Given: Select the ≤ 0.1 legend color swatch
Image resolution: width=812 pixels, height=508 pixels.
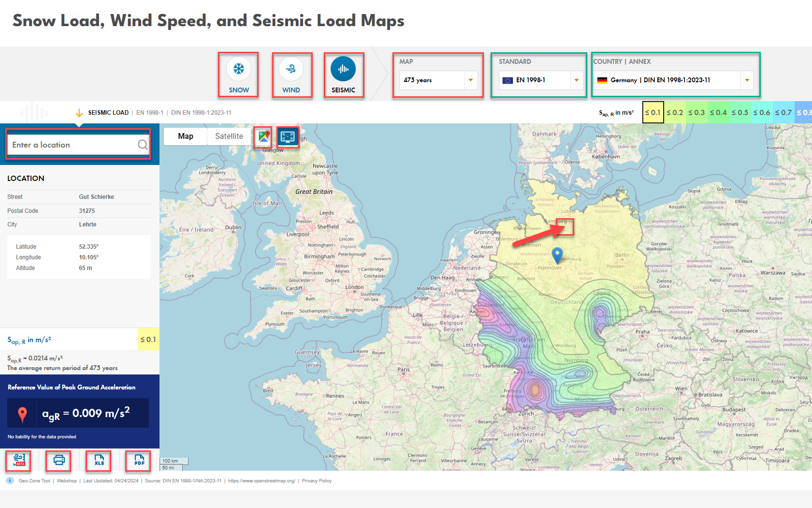Looking at the screenshot, I should point(653,112).
